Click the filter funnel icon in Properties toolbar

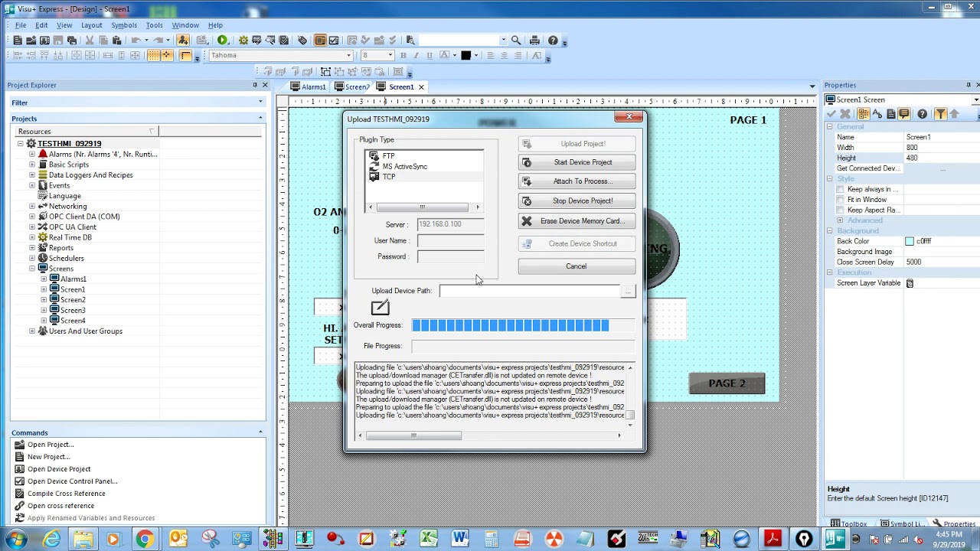coord(941,114)
